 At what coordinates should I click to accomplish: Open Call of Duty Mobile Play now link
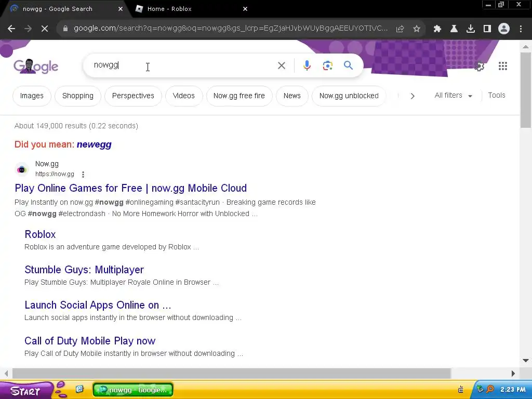coord(90,341)
